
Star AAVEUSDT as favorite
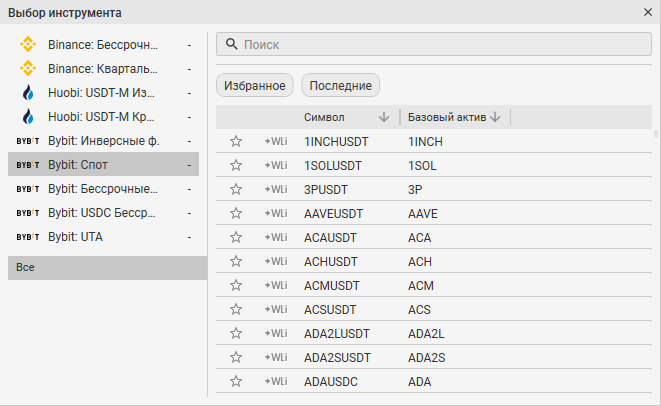pyautogui.click(x=236, y=213)
